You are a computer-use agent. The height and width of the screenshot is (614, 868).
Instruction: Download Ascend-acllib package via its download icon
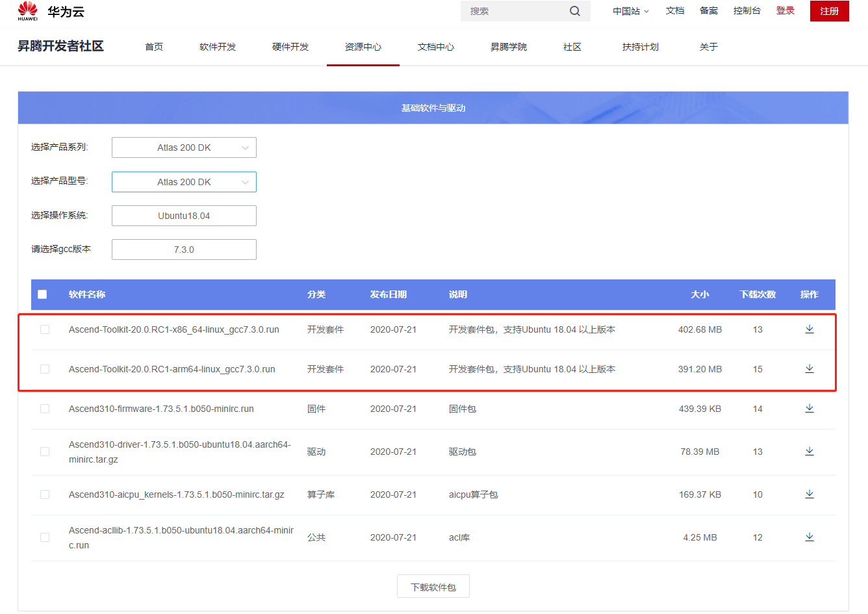point(810,537)
